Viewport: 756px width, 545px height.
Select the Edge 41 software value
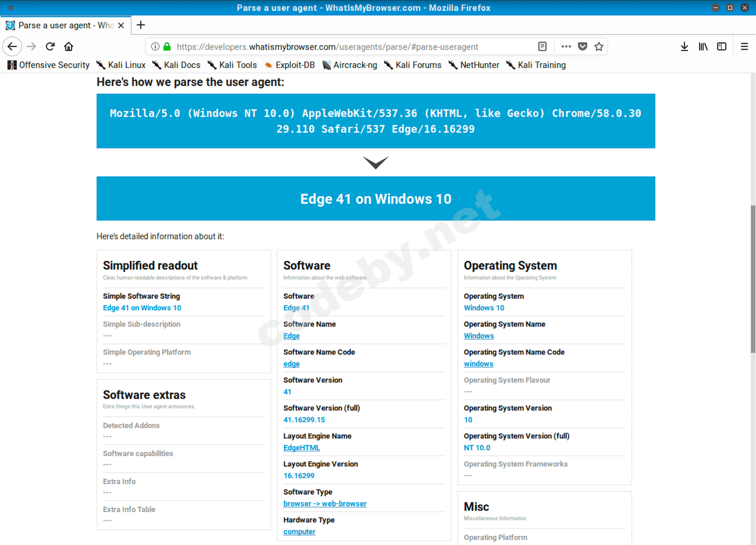296,308
